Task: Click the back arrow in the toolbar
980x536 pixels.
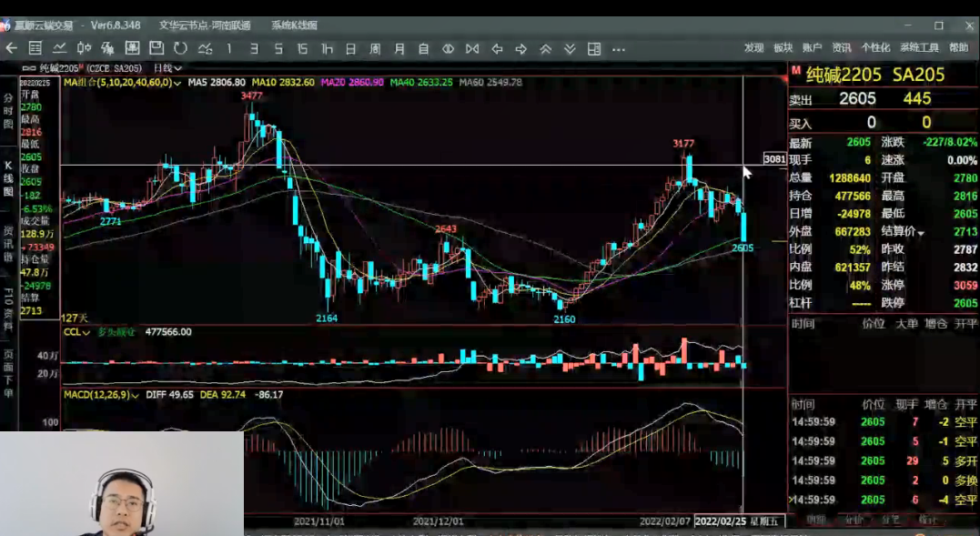Action: pyautogui.click(x=12, y=48)
